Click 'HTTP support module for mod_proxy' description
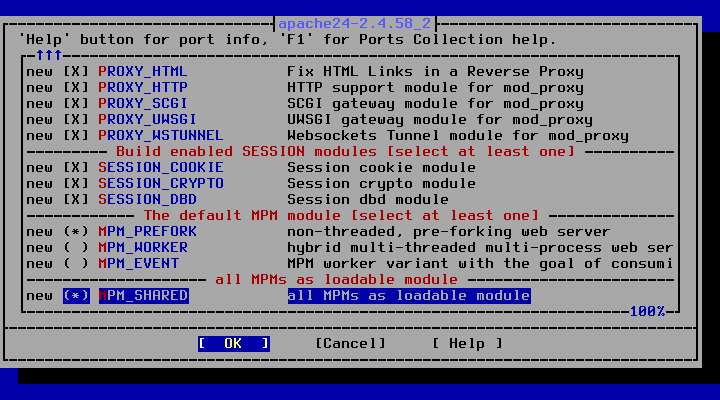This screenshot has height=400, width=720. tap(435, 88)
